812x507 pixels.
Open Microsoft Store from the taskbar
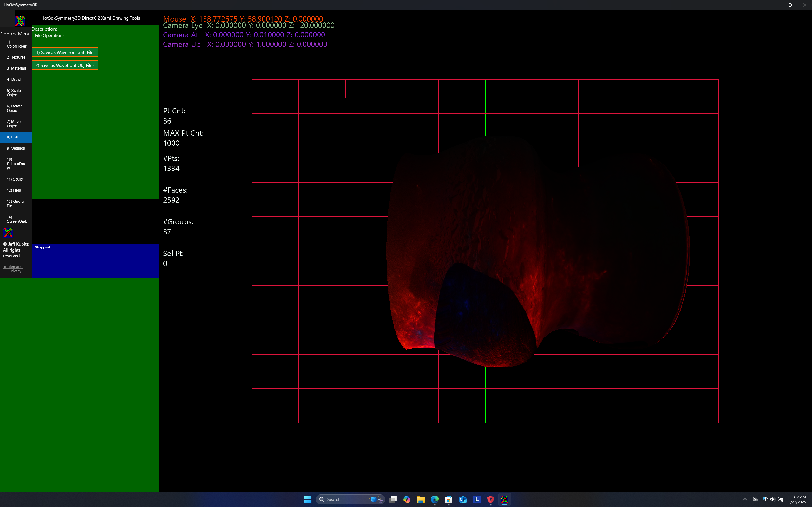click(x=449, y=499)
